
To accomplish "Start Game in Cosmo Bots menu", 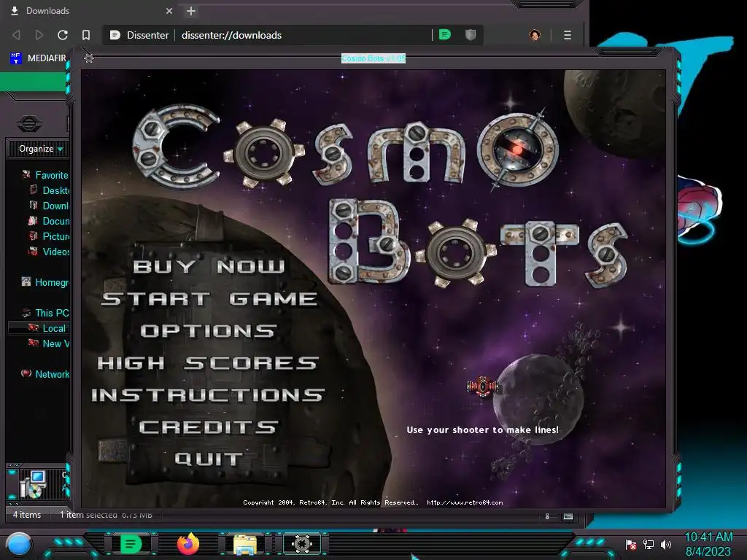I will pos(209,298).
